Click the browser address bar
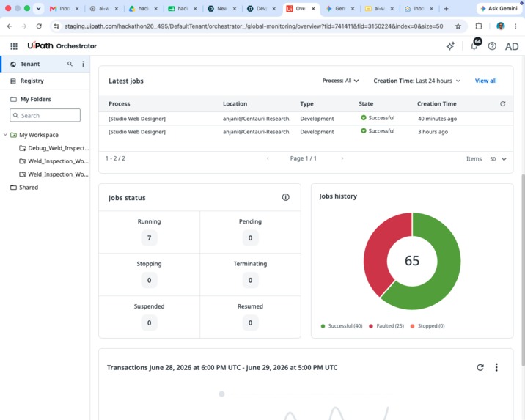The height and width of the screenshot is (420, 525). (254, 26)
